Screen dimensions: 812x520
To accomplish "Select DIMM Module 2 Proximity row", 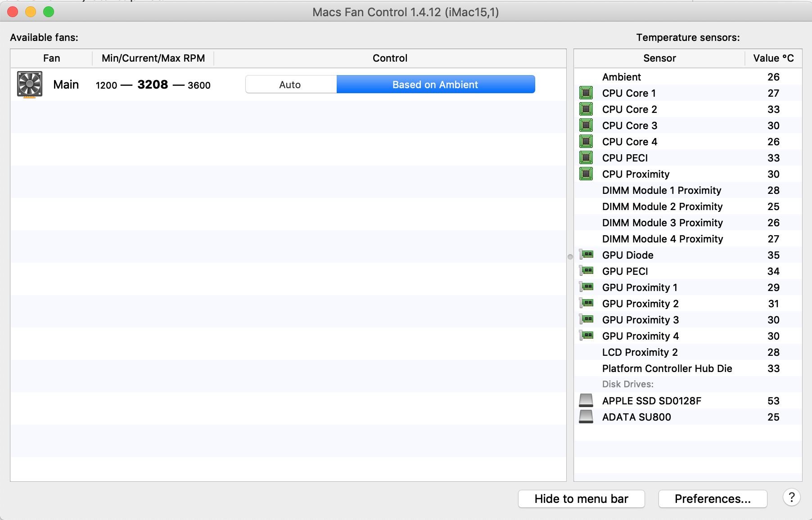I will 688,206.
